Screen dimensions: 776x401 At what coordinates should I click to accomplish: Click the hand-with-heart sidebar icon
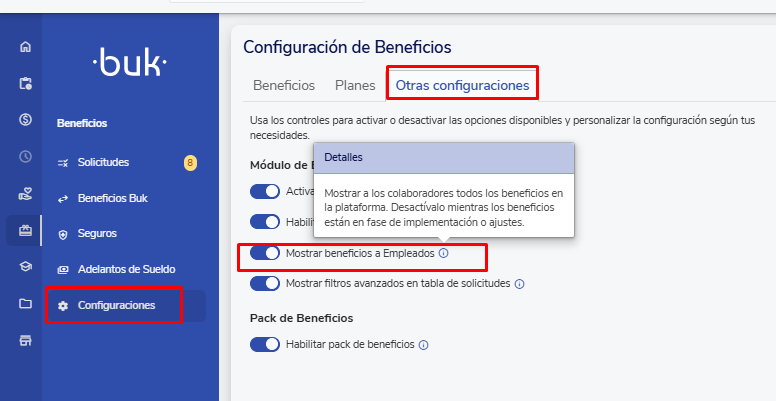tap(25, 193)
